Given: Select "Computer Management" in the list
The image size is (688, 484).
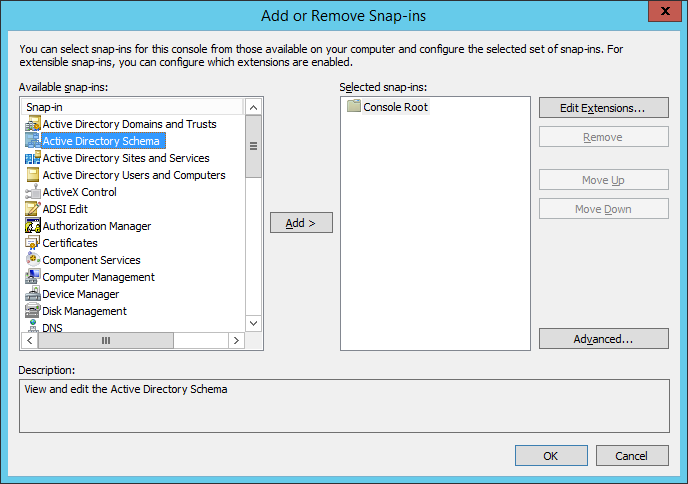Looking at the screenshot, I should click(98, 277).
